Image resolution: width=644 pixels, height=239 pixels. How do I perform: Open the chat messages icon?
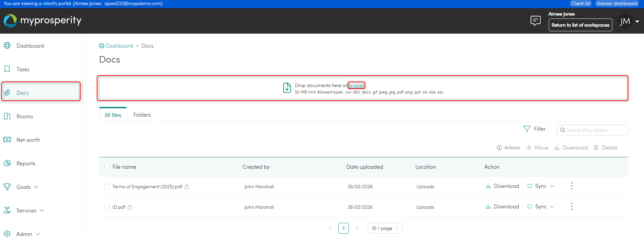click(x=535, y=21)
